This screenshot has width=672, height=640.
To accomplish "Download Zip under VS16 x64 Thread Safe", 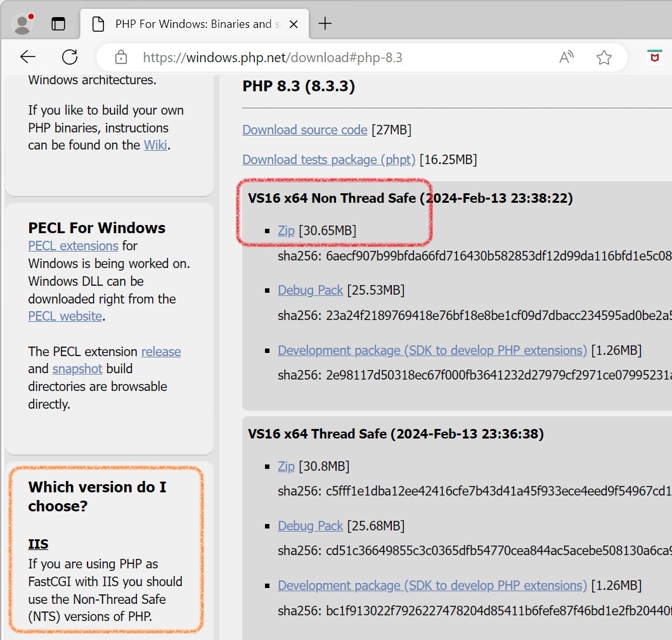I will [x=286, y=466].
